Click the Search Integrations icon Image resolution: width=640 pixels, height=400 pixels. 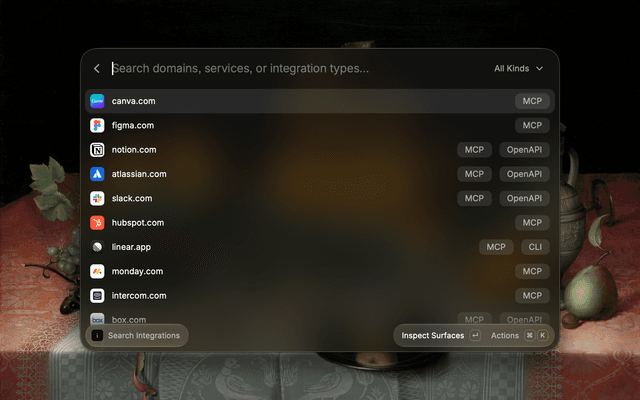[97, 336]
